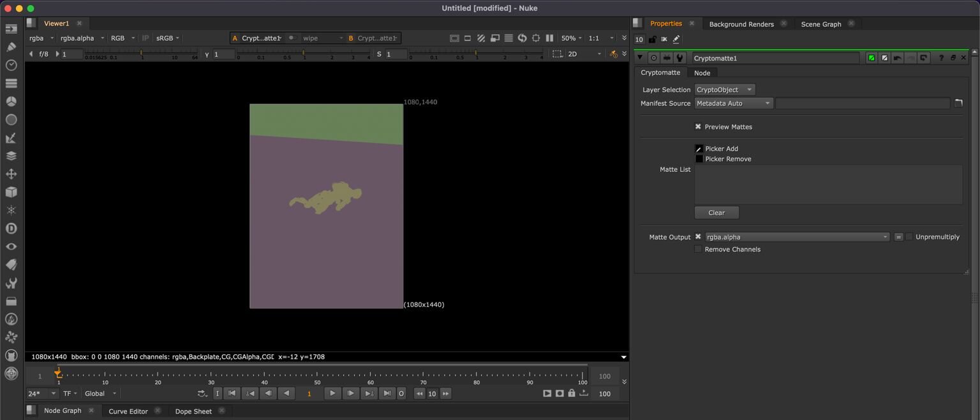Enable the Remove Channels checkbox
This screenshot has width=980, height=420.
click(698, 250)
